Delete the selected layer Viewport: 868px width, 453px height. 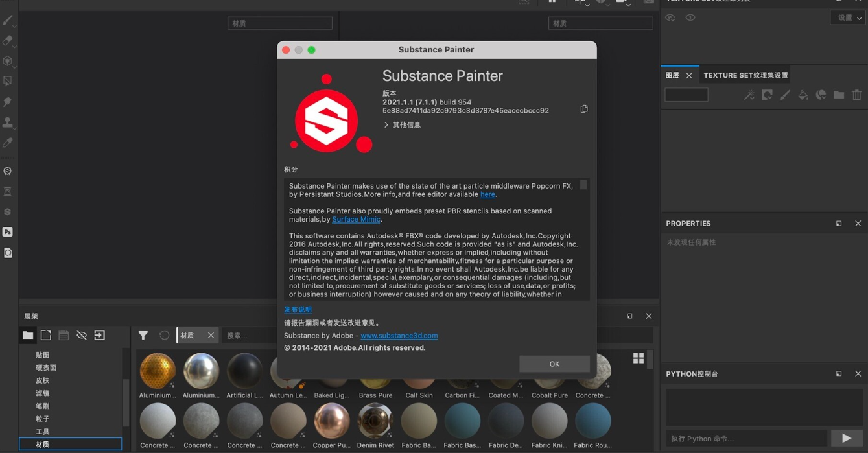click(x=857, y=95)
